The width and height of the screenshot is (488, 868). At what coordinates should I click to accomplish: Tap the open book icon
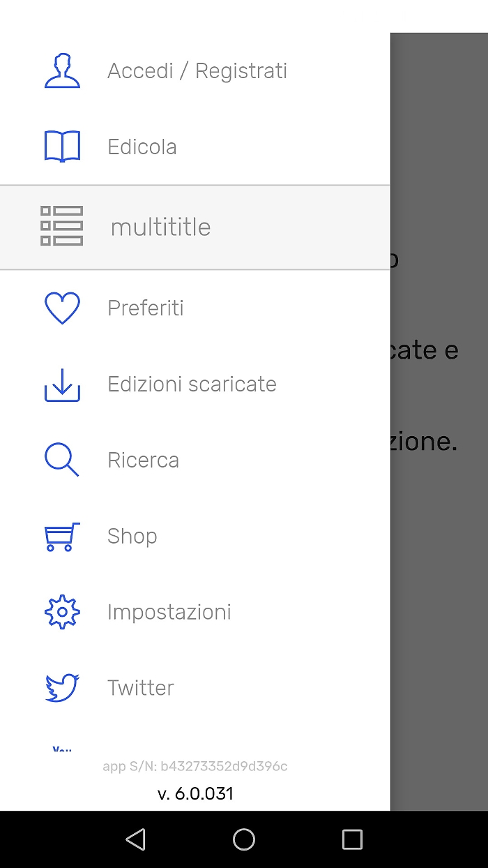[62, 147]
